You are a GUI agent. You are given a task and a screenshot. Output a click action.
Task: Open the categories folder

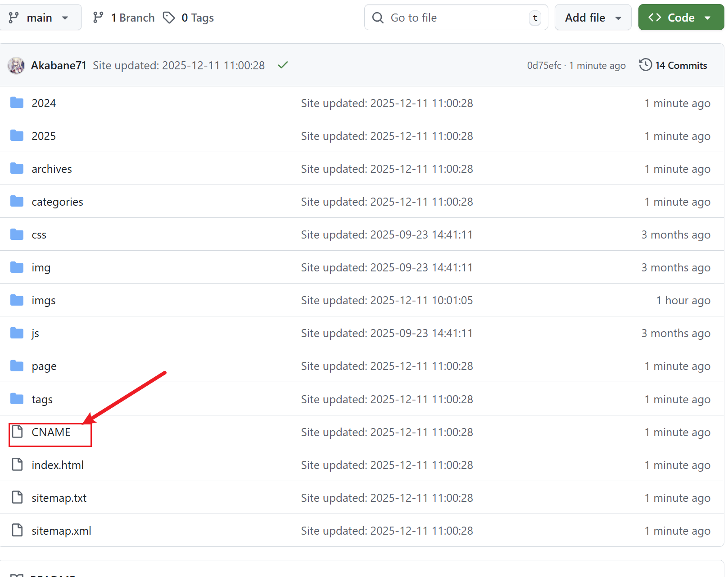tap(57, 202)
